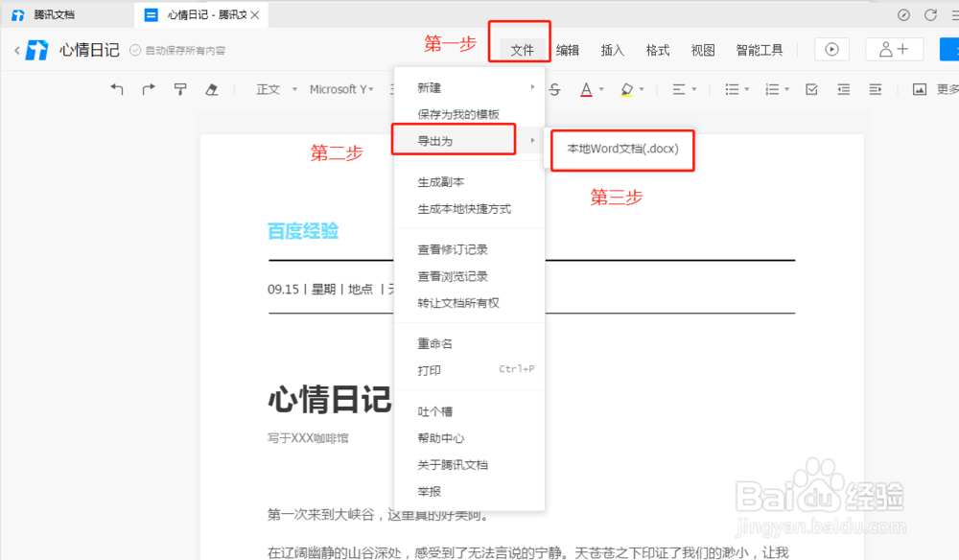This screenshot has width=959, height=560.
Task: Toggle the bulleted list formatting
Action: point(732,88)
